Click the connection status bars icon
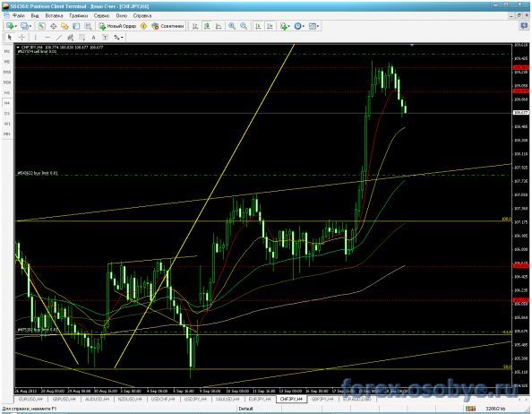 pyautogui.click(x=470, y=409)
